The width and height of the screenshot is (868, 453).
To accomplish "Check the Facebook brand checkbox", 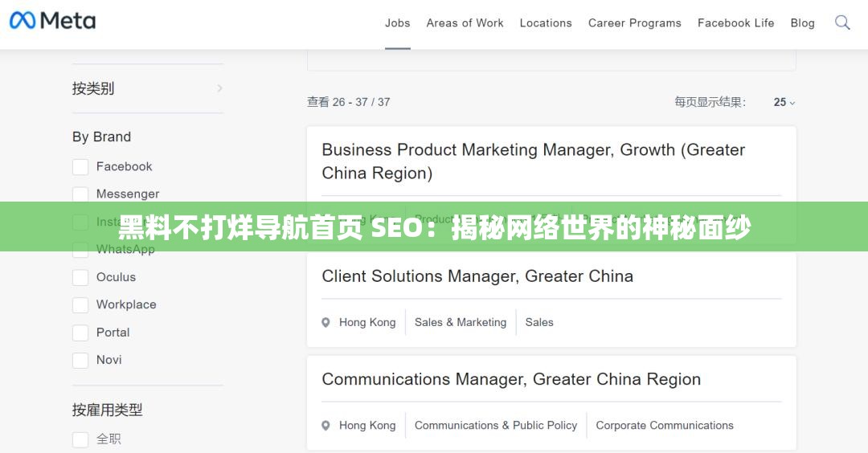I will 80,167.
